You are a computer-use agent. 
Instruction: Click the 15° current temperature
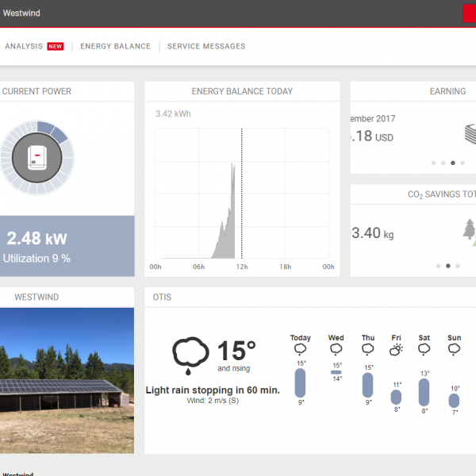click(x=236, y=351)
